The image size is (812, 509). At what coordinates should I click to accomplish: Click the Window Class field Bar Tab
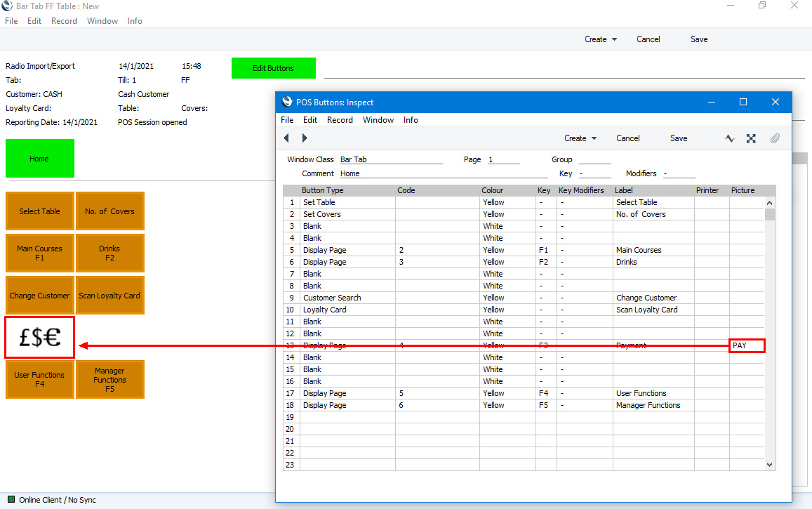coord(391,159)
